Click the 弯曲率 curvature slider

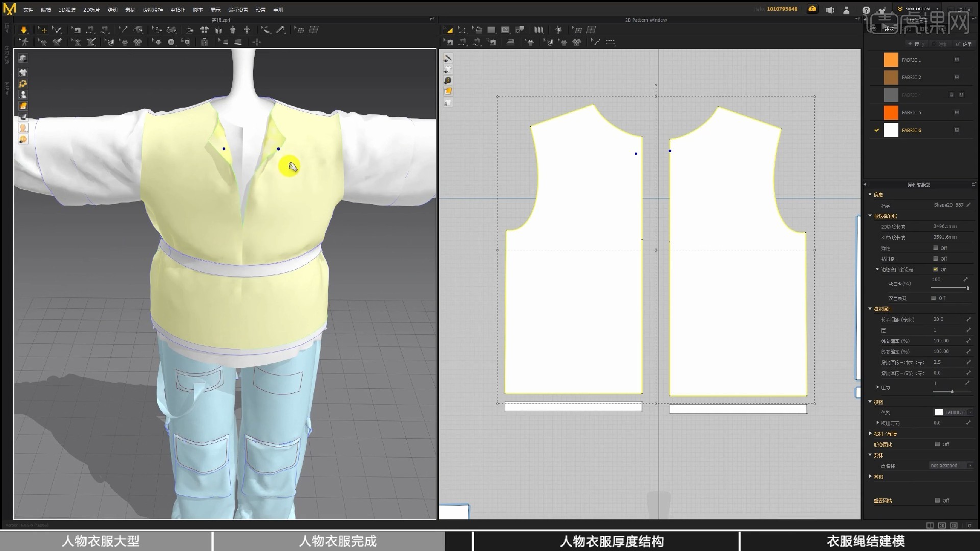pyautogui.click(x=950, y=288)
